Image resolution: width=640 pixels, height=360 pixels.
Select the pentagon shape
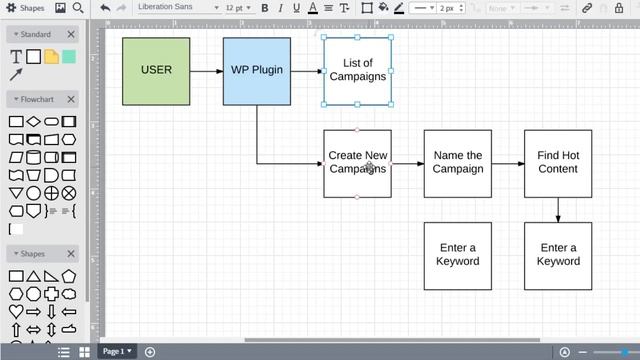point(69,276)
